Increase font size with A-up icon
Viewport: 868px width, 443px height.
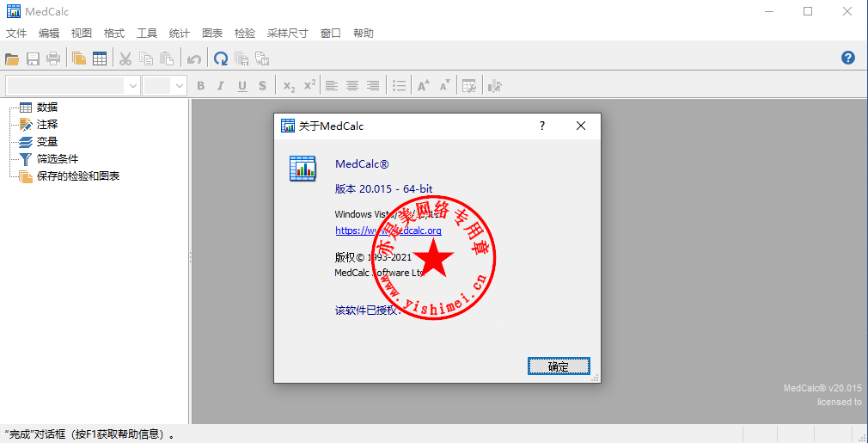pos(424,86)
